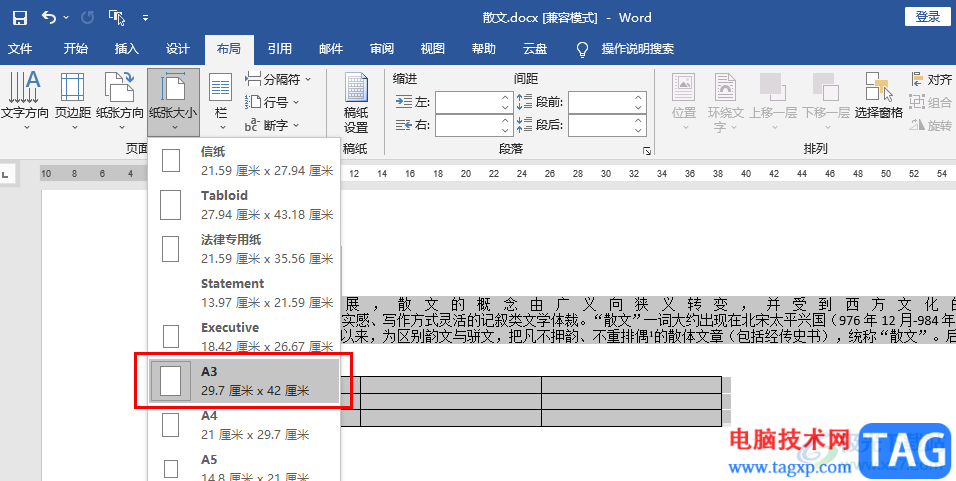The image size is (956, 481).
Task: Open the 帮助 tab
Action: tap(483, 49)
